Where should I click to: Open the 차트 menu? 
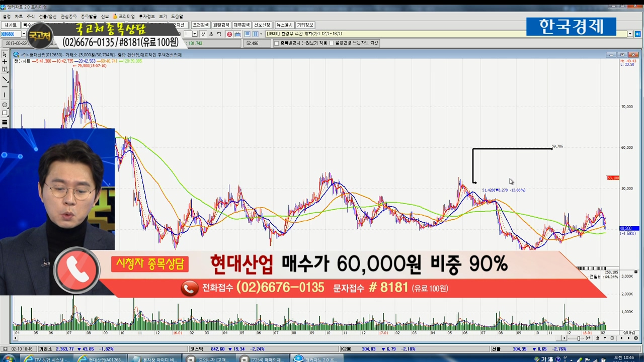point(19,17)
